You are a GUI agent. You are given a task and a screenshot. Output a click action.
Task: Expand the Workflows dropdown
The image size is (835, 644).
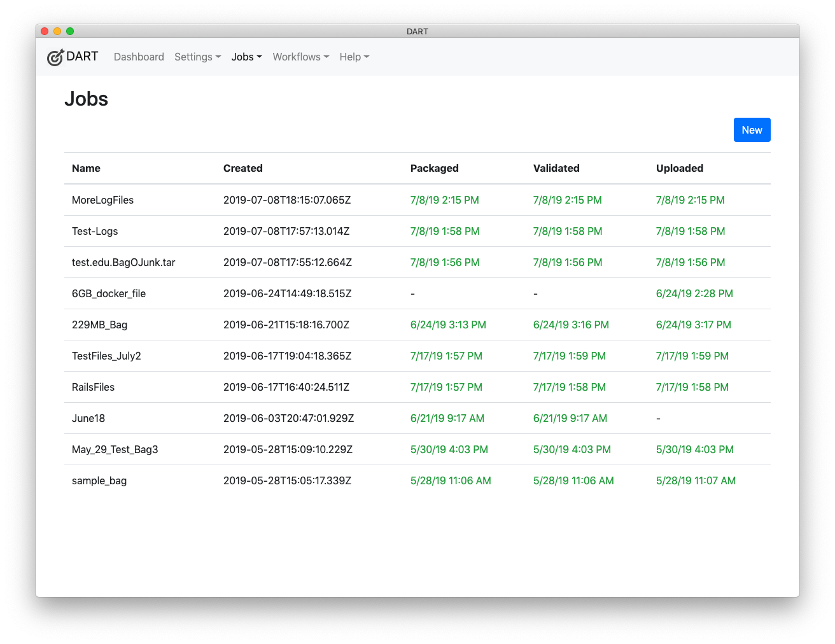click(300, 57)
